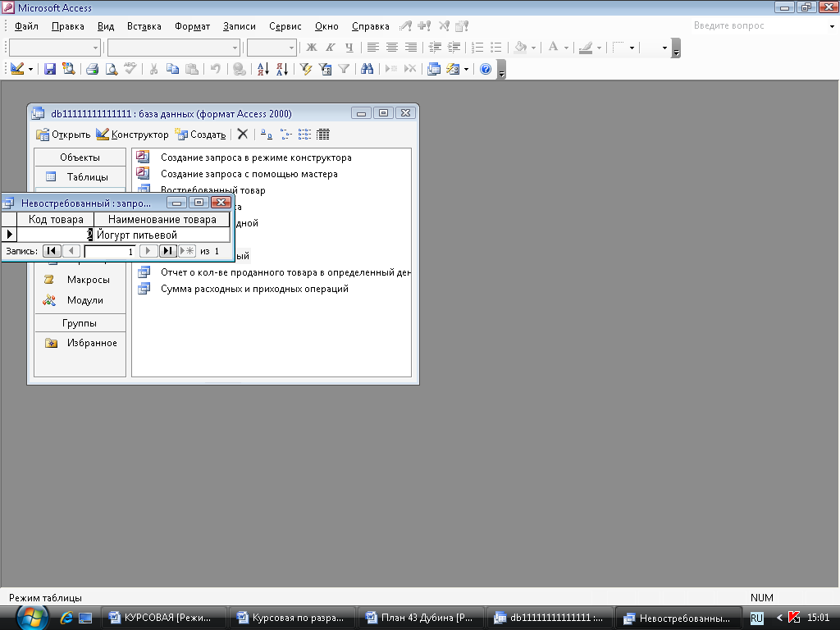This screenshot has width=840, height=630.
Task: Click the Bold Ж formatting icon
Action: tap(311, 48)
